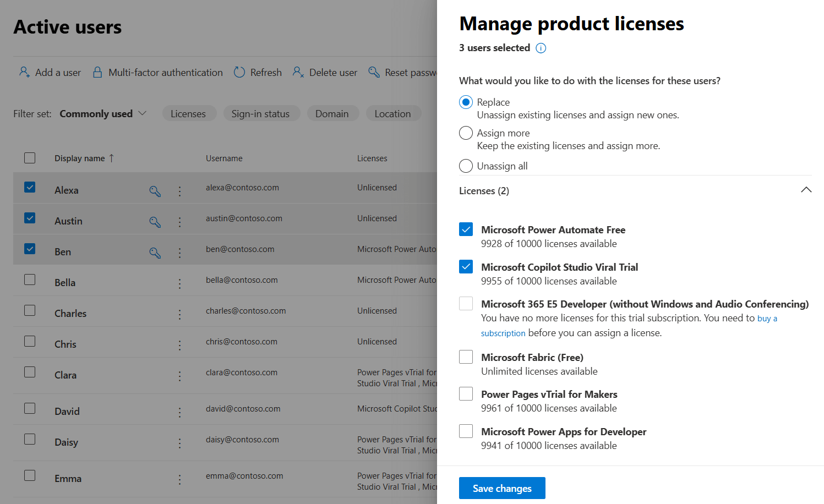
Task: Check the Microsoft Fabric (Free) license
Action: pyautogui.click(x=466, y=357)
